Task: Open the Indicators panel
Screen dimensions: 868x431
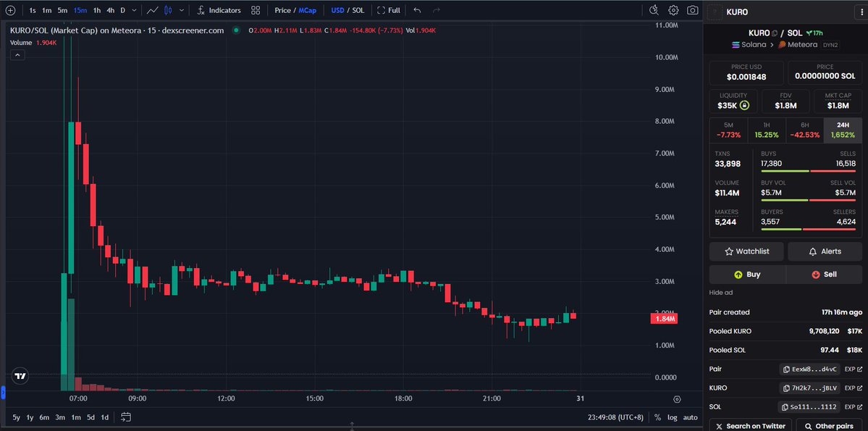Action: [x=219, y=10]
